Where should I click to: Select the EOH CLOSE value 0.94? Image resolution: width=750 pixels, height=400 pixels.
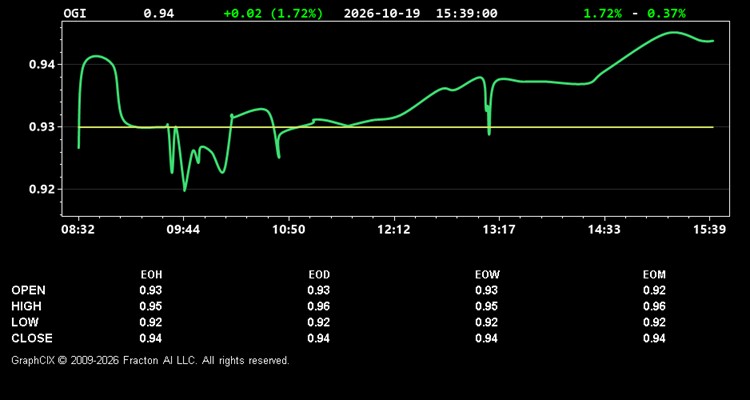click(x=151, y=338)
